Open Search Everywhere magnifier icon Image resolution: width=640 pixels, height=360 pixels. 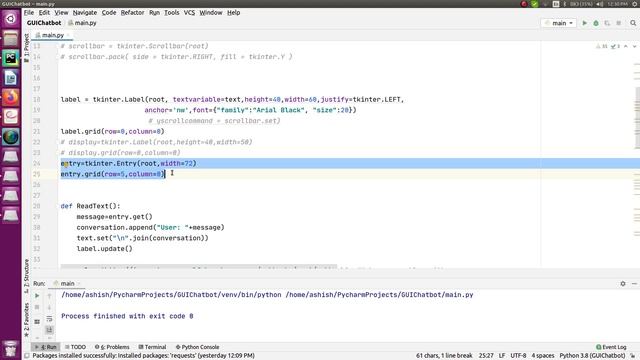point(633,23)
